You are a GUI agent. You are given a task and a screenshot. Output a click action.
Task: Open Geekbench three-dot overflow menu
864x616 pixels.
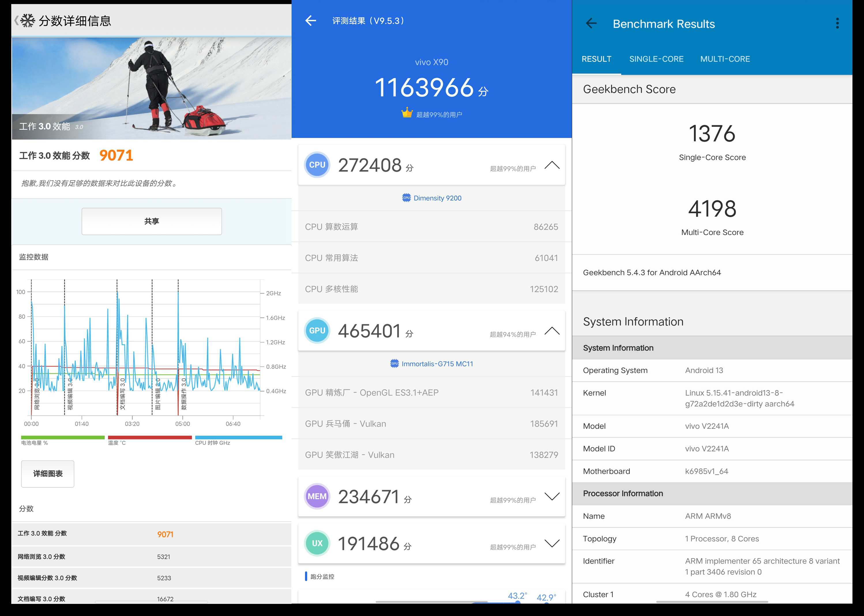pyautogui.click(x=837, y=24)
